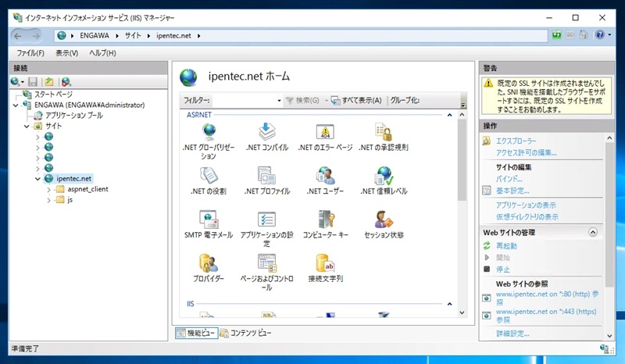625x364 pixels.
Task: Open 詳細設定... link
Action: [x=512, y=334]
